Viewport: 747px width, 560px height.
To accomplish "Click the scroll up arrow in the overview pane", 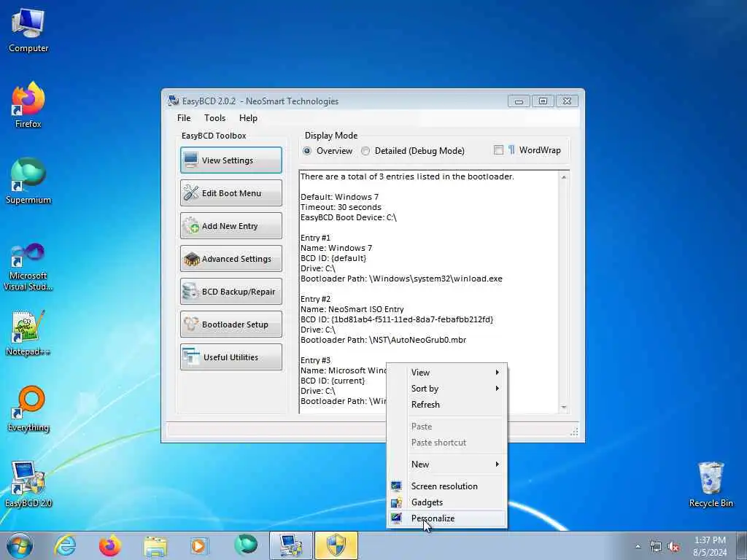I will click(564, 177).
